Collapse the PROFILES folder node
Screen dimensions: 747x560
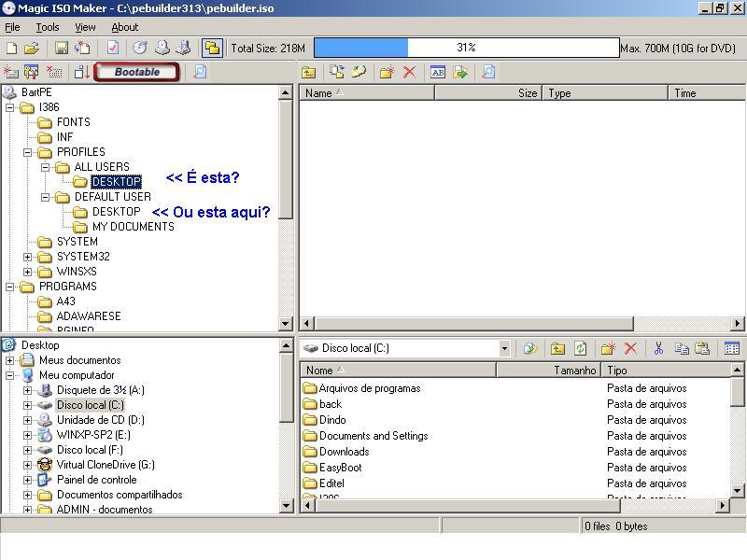pyautogui.click(x=28, y=152)
